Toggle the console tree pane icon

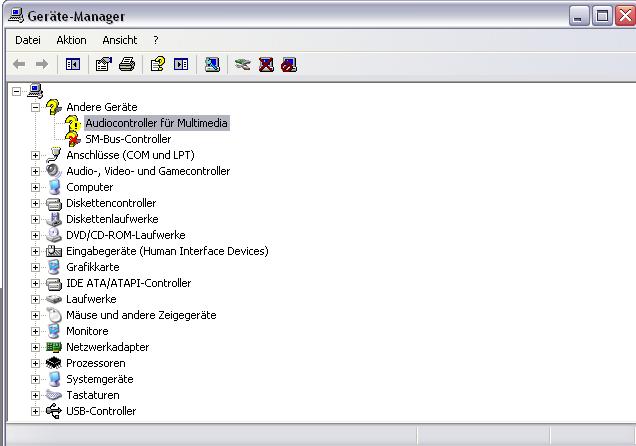(x=73, y=64)
